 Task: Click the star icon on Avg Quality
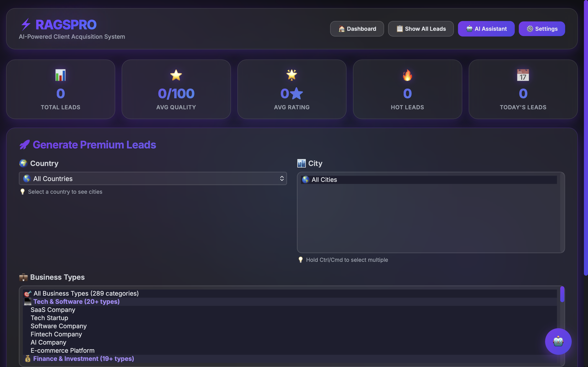click(176, 75)
